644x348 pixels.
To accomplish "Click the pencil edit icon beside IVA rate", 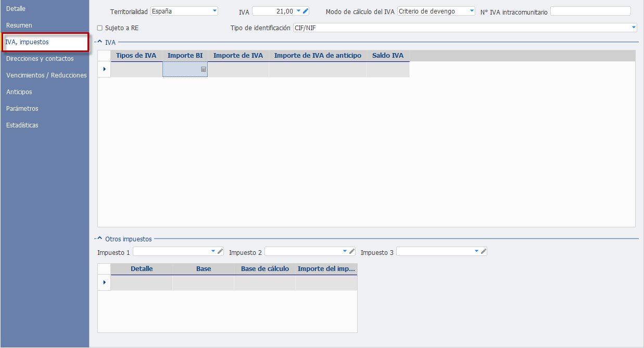I will tap(306, 11).
